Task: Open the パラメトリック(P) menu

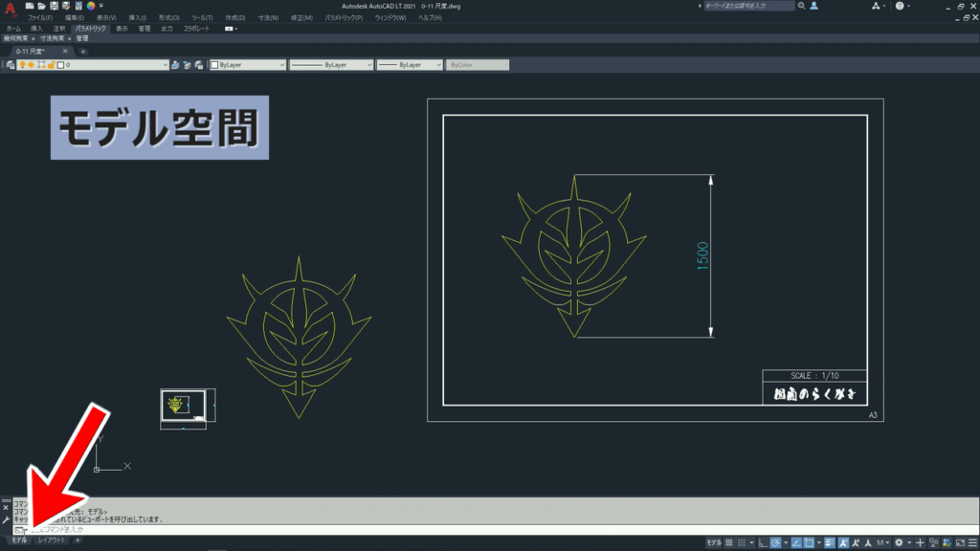Action: [x=344, y=17]
